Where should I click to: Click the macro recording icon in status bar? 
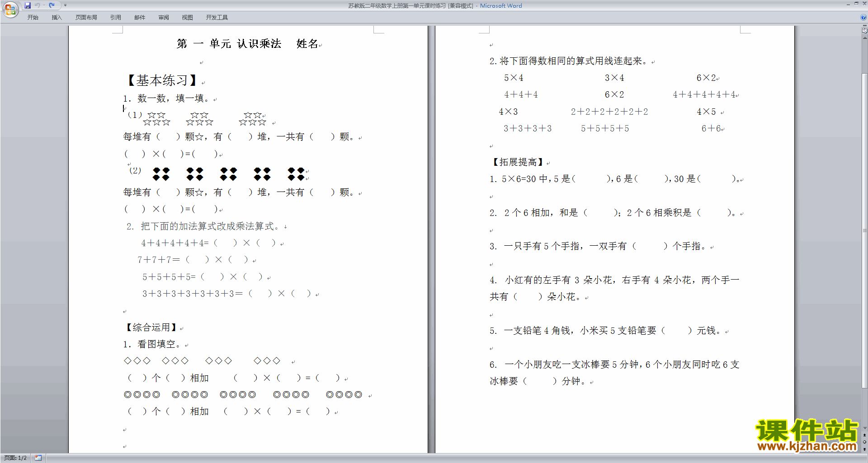click(38, 458)
